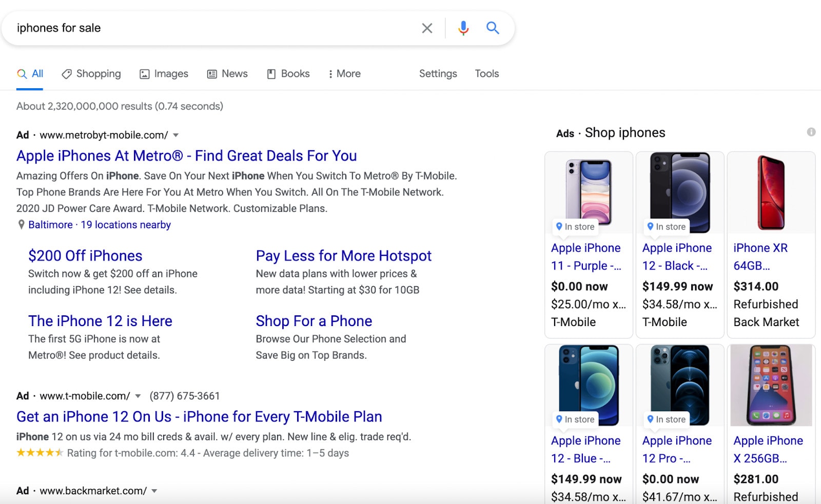Click the star rating for t-mobile.com

click(x=40, y=453)
